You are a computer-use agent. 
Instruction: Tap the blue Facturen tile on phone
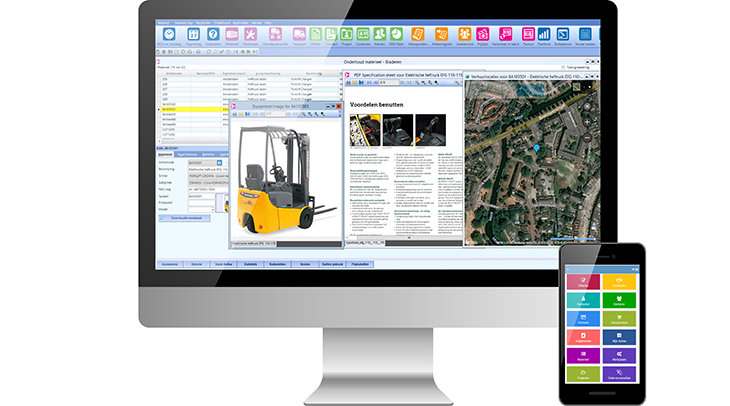pyautogui.click(x=583, y=319)
